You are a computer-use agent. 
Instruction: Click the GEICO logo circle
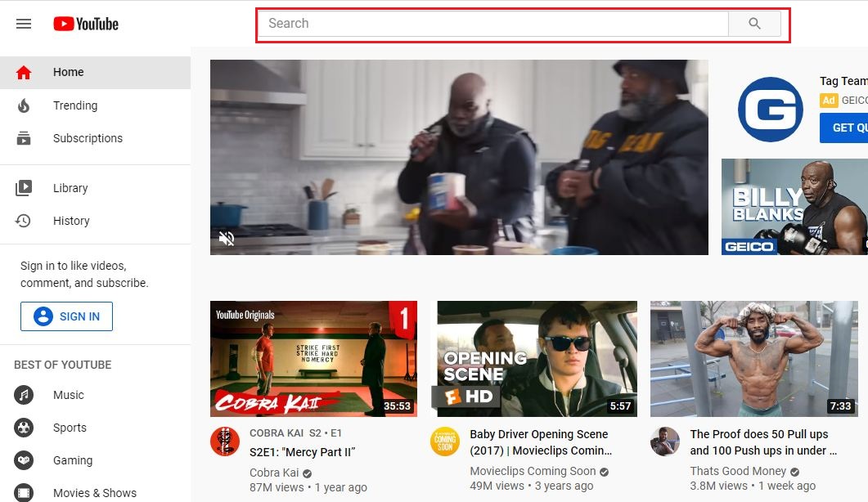[770, 109]
